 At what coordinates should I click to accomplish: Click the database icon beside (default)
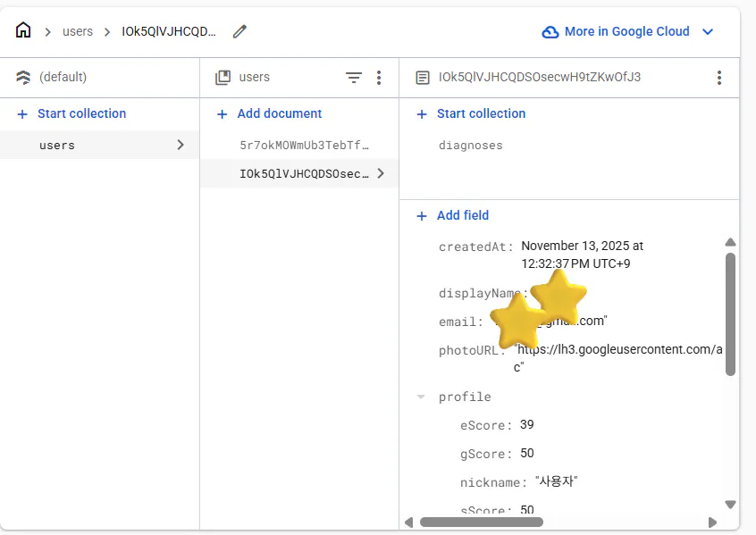(x=22, y=78)
